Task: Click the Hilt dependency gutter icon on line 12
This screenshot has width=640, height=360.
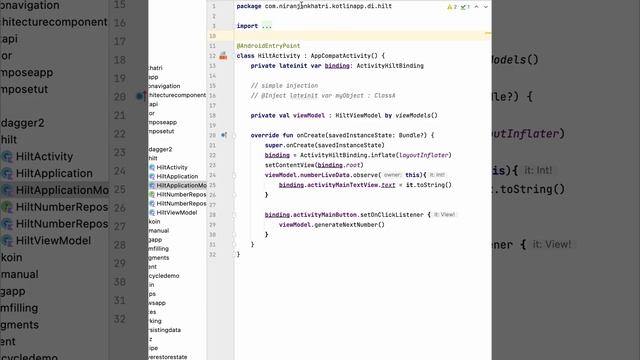Action: click(223, 56)
